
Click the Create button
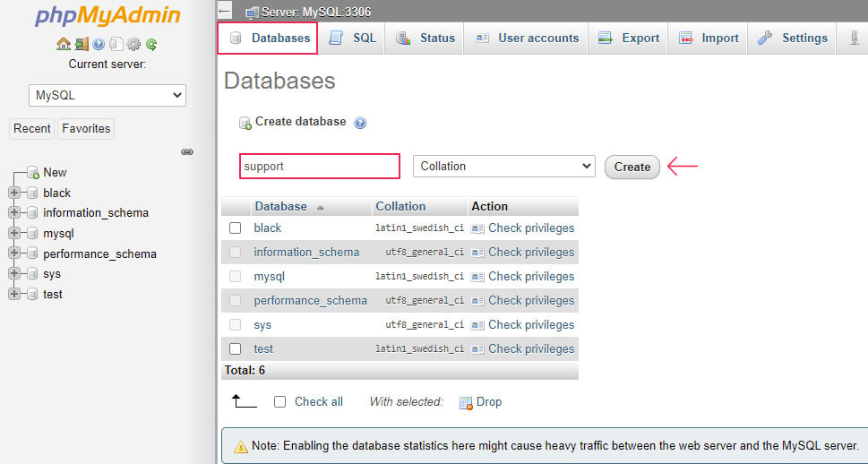click(x=632, y=168)
